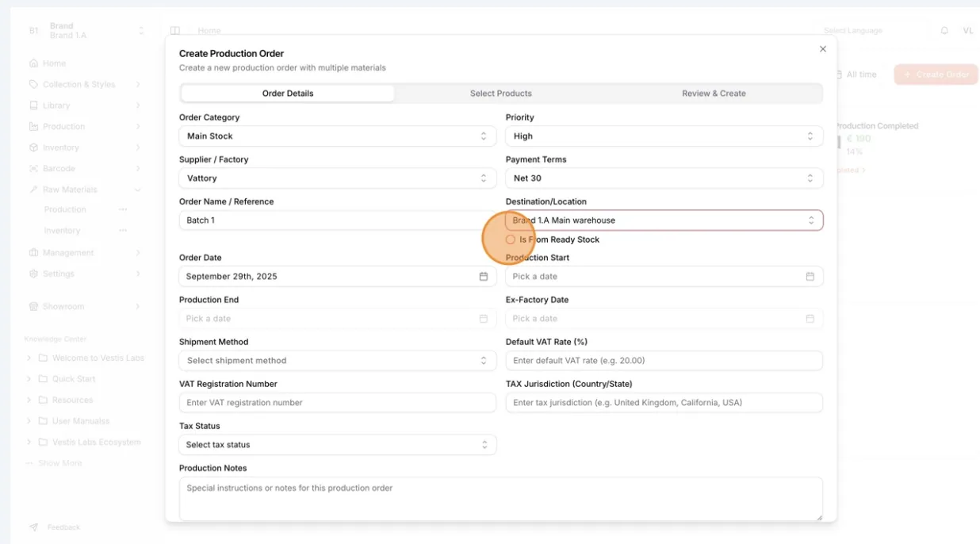Pick a Production End date
The height and width of the screenshot is (544, 980).
coord(338,319)
